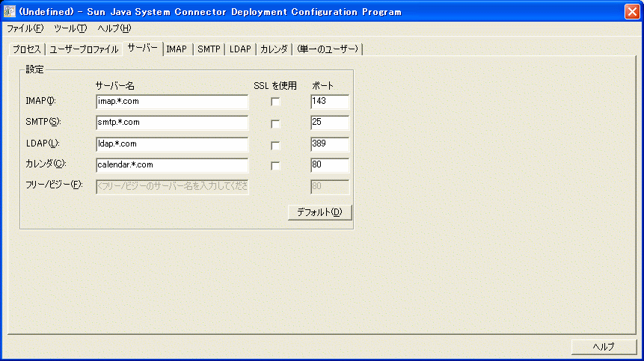Switch to the LDAP tab

pyautogui.click(x=240, y=49)
